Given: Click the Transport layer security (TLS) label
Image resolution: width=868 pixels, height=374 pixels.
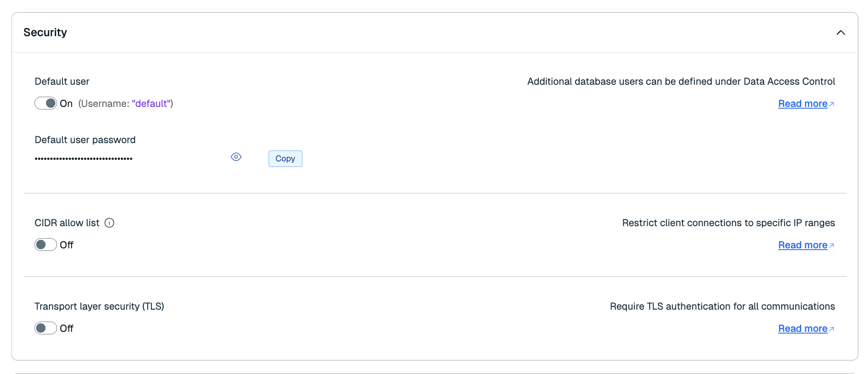Looking at the screenshot, I should click(x=99, y=307).
